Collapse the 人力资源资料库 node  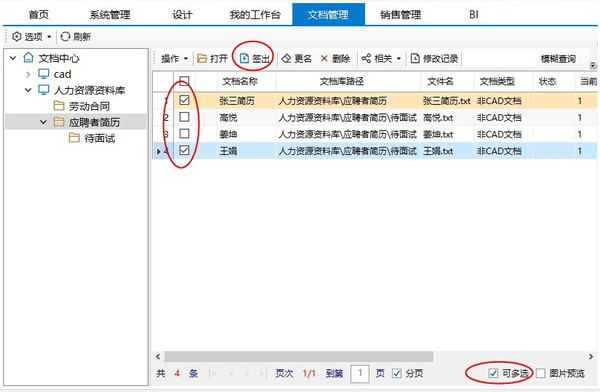[28, 90]
